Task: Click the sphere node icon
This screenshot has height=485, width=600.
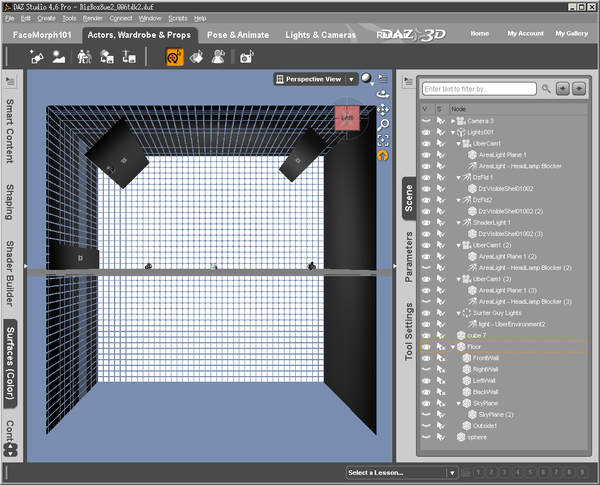Action: click(461, 437)
